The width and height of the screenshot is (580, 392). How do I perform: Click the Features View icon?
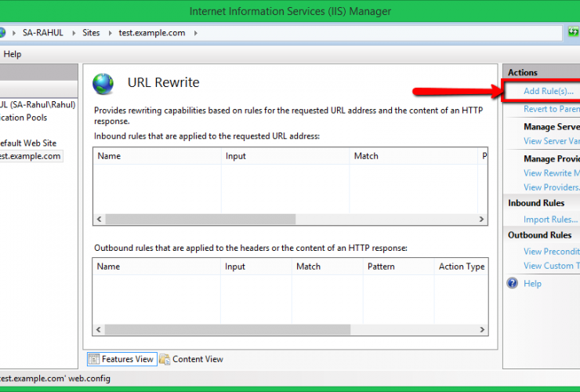coord(94,359)
